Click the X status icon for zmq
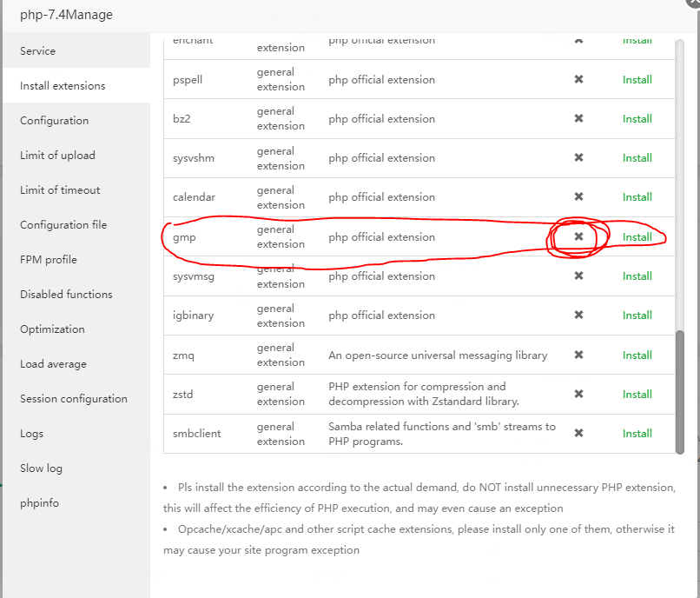This screenshot has height=598, width=700. [578, 355]
